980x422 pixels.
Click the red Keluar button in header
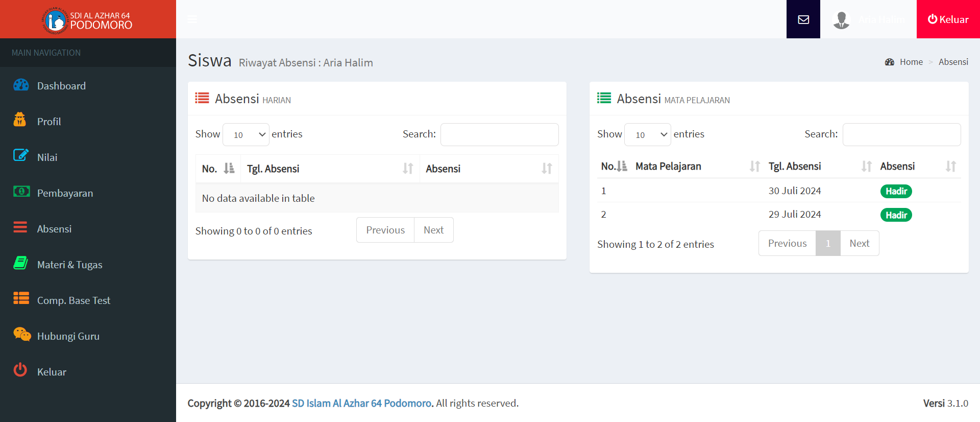click(948, 19)
